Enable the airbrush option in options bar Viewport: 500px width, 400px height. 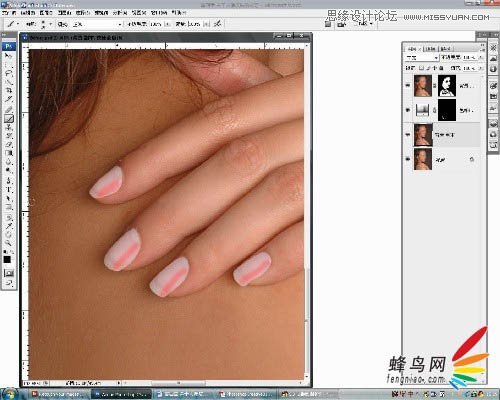pyautogui.click(x=217, y=24)
